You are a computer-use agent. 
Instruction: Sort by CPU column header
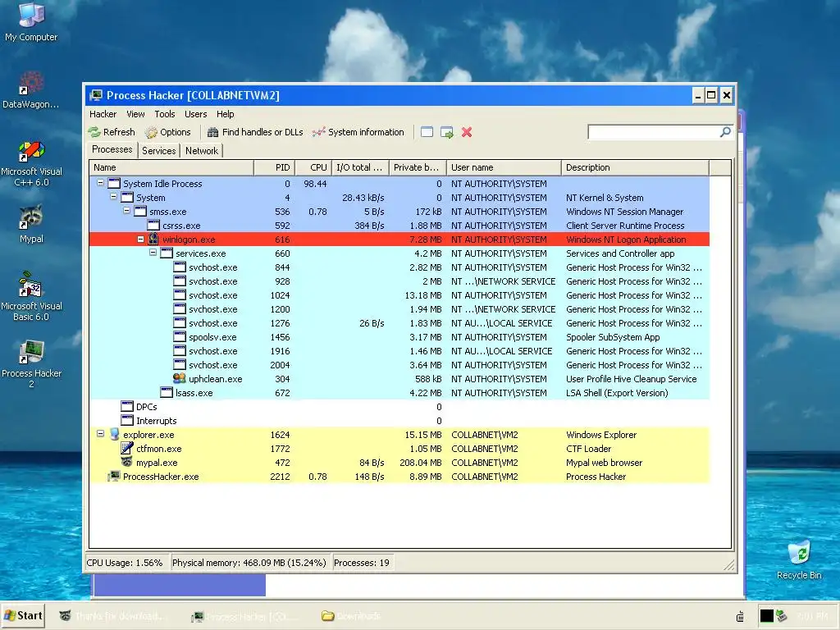tap(313, 167)
